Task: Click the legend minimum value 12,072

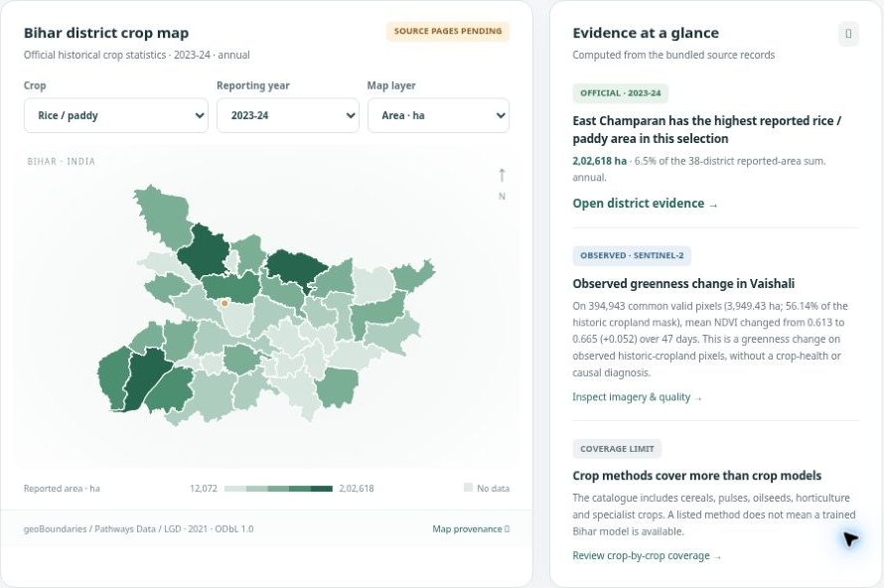Action: point(204,489)
